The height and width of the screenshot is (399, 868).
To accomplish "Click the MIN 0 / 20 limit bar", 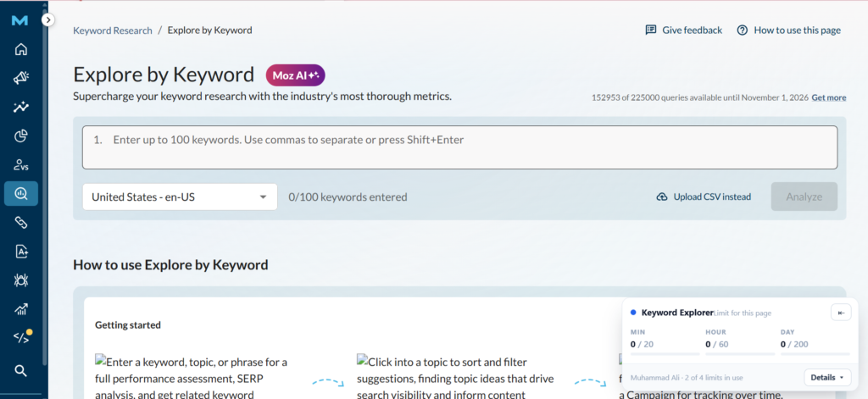I will point(665,353).
